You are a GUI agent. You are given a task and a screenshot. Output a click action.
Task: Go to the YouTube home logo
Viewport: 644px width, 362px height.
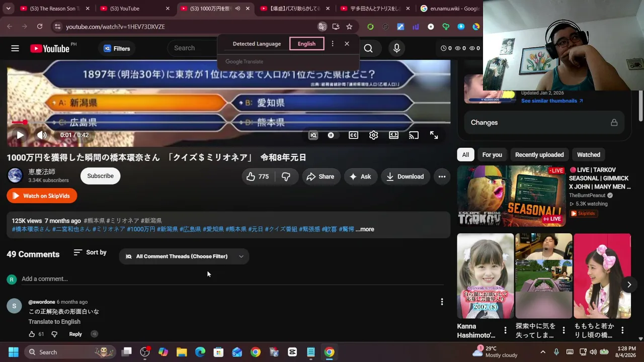point(50,48)
